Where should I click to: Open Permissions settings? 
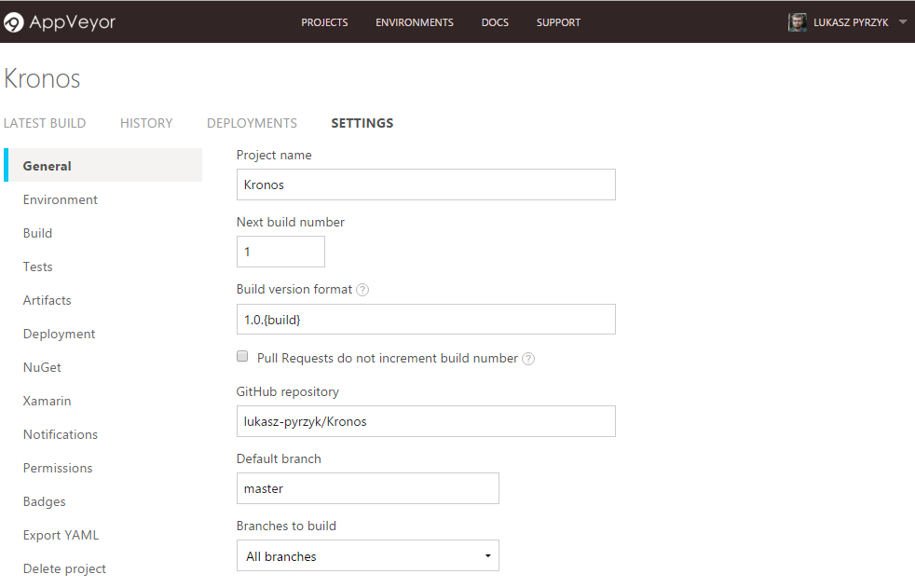point(58,469)
